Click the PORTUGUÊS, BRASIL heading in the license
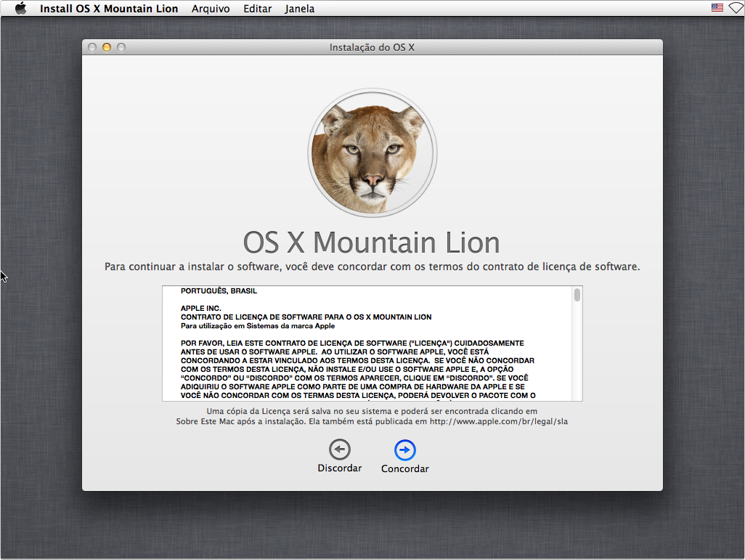This screenshot has width=745, height=560. (x=219, y=291)
